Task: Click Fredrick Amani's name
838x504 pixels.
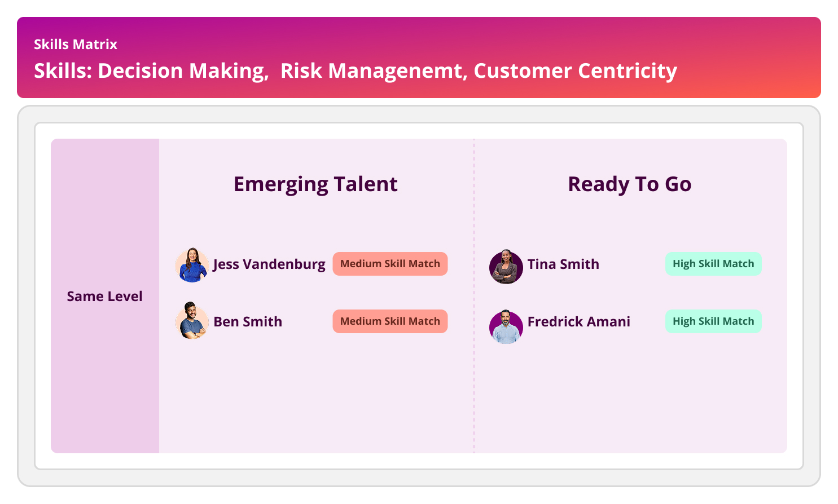Action: [x=578, y=321]
